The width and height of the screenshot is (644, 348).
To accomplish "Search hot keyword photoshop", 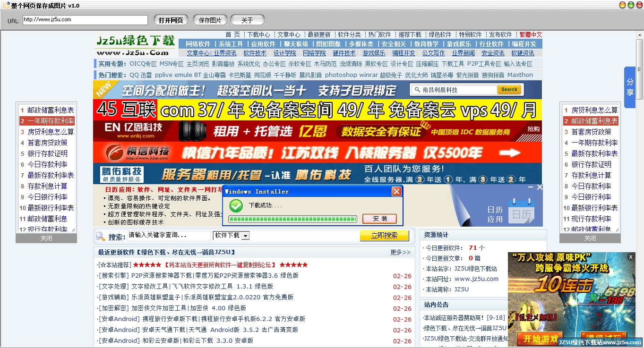I will [341, 75].
